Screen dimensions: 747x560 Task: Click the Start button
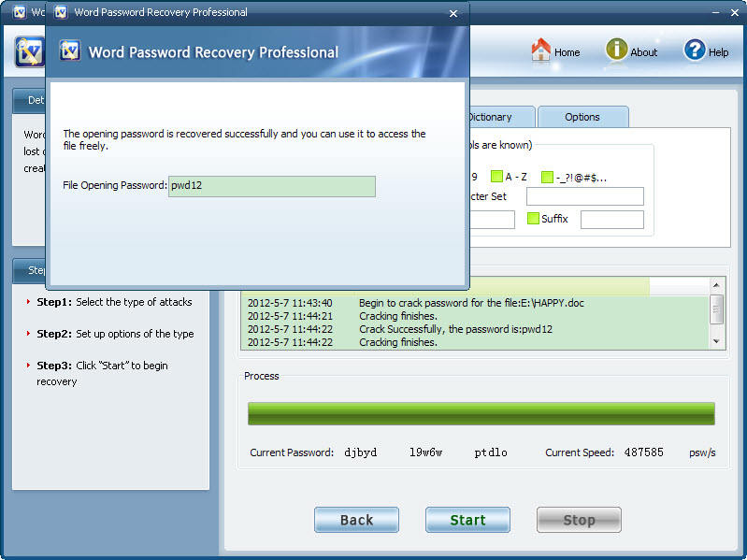(x=467, y=520)
